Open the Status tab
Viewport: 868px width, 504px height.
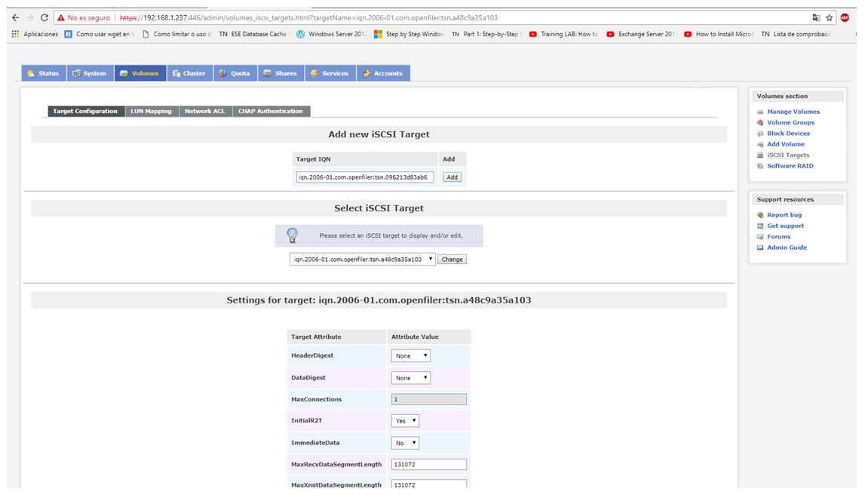click(x=44, y=73)
